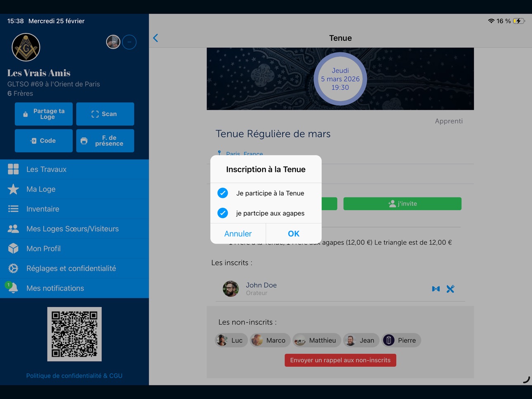This screenshot has height=399, width=532.
Task: Go back with the chevron arrow
Action: point(156,38)
